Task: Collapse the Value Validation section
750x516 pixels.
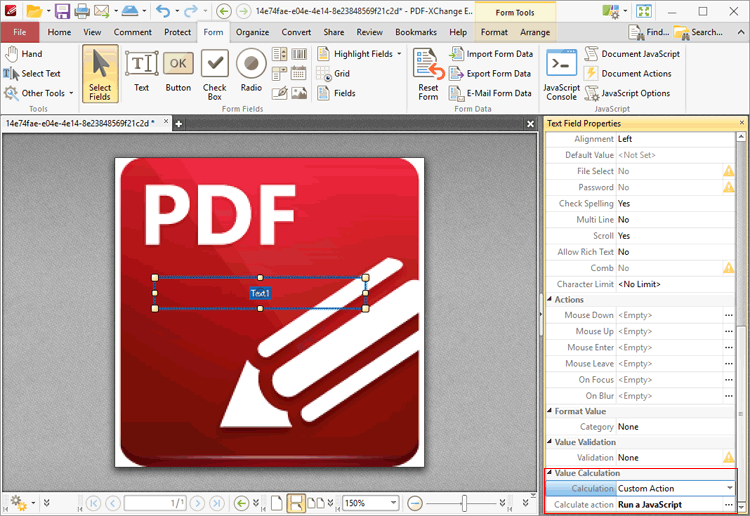Action: [x=550, y=442]
